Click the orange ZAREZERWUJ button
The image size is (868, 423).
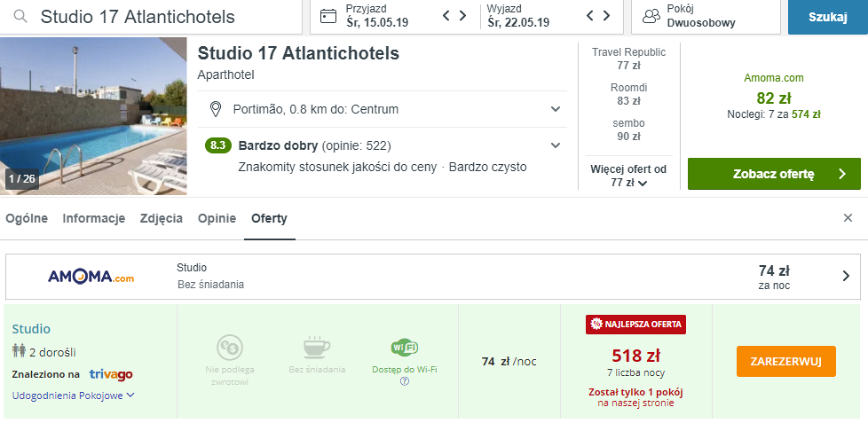pos(785,361)
